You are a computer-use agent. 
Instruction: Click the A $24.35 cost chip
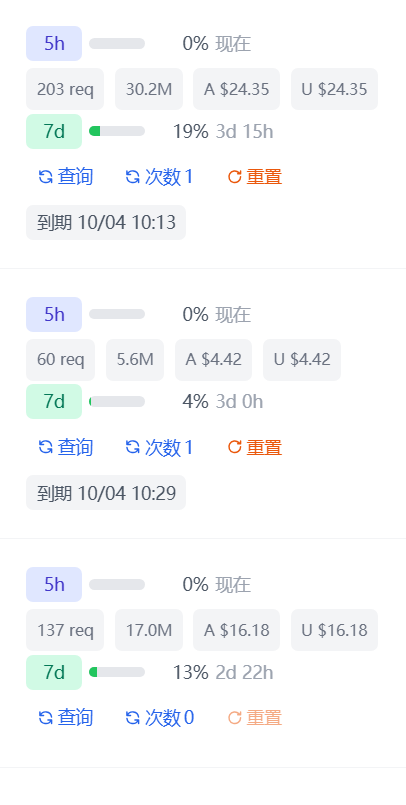pyautogui.click(x=237, y=89)
